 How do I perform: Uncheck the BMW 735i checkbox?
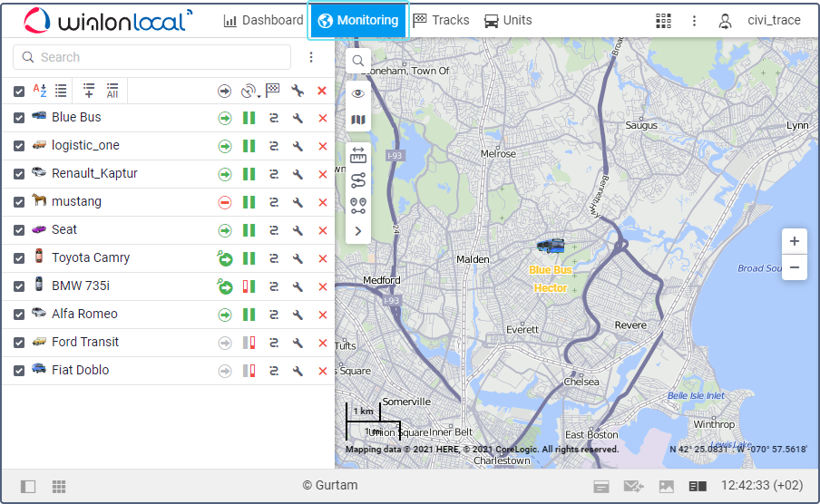(x=19, y=286)
